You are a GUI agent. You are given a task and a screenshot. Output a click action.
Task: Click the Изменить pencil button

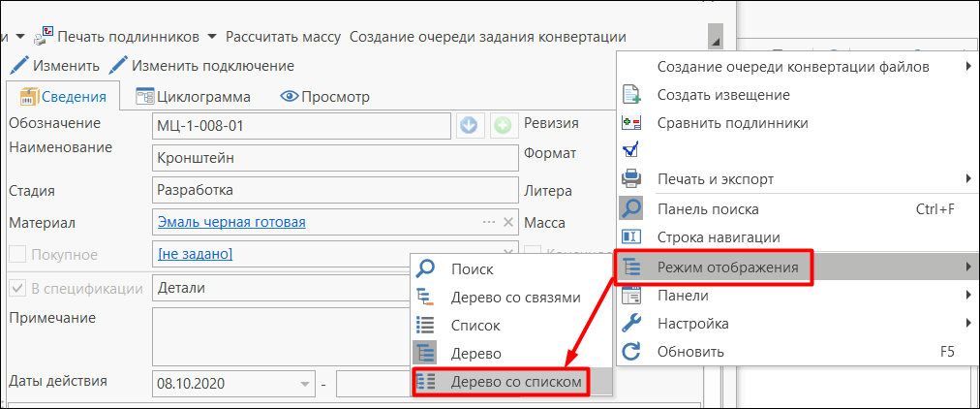(55, 65)
